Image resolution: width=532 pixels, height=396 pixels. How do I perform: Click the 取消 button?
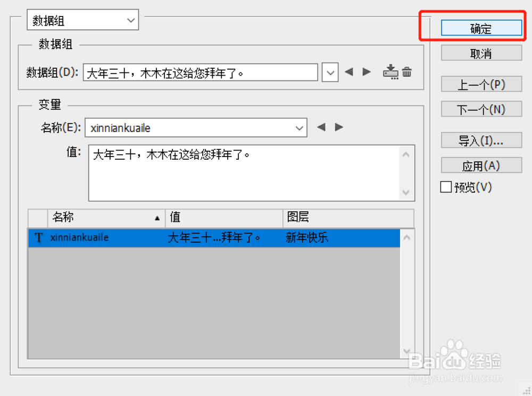pyautogui.click(x=481, y=53)
